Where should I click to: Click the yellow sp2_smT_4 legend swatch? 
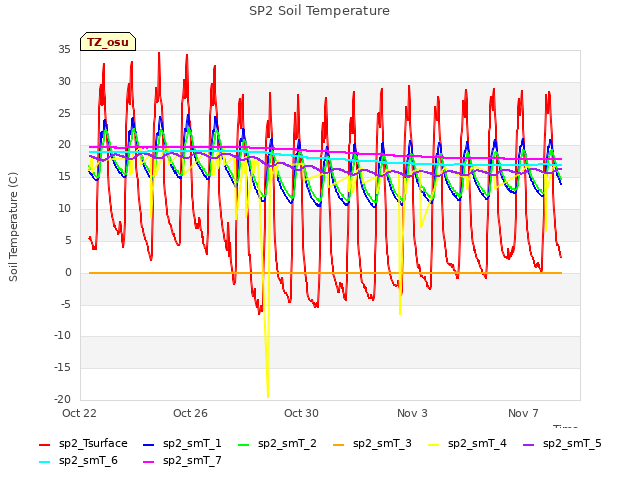pos(433,444)
